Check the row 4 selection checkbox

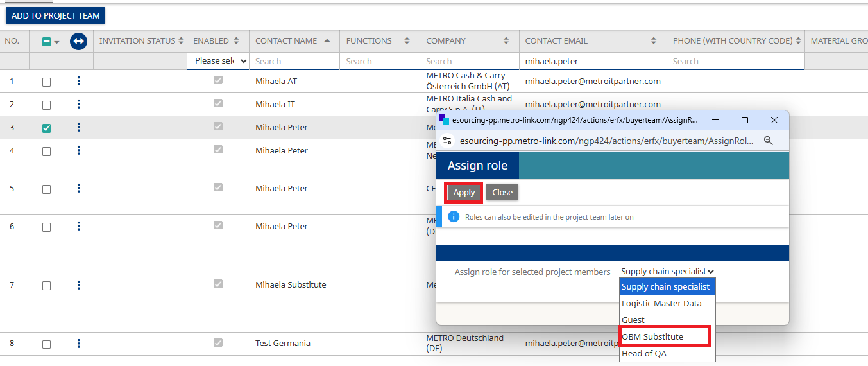(x=46, y=152)
